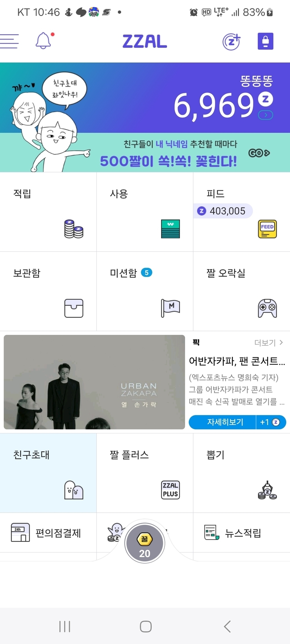
Task: Open the hamburger menu
Action: pos(9,41)
